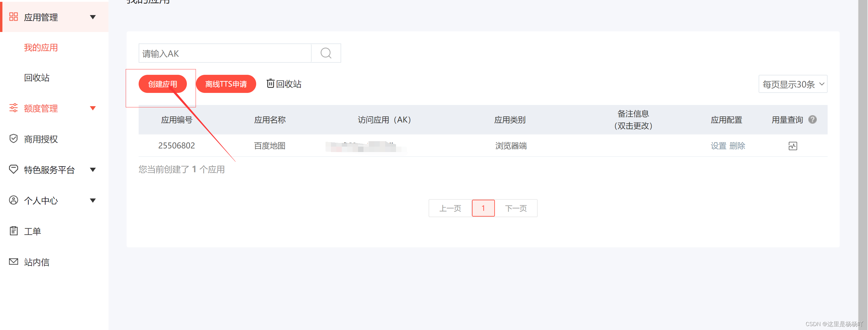868x330 pixels.
Task: Click the 站内信 envelope icon
Action: click(x=14, y=262)
